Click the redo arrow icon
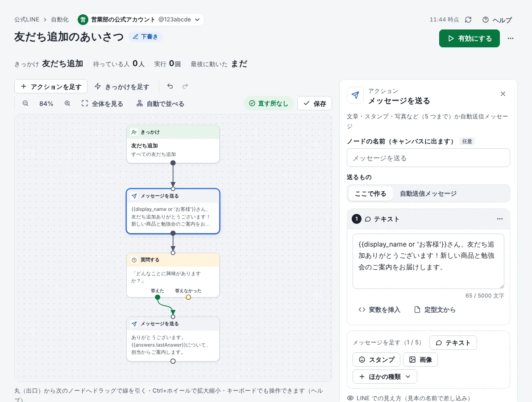This screenshot has height=402, width=532. (x=185, y=86)
